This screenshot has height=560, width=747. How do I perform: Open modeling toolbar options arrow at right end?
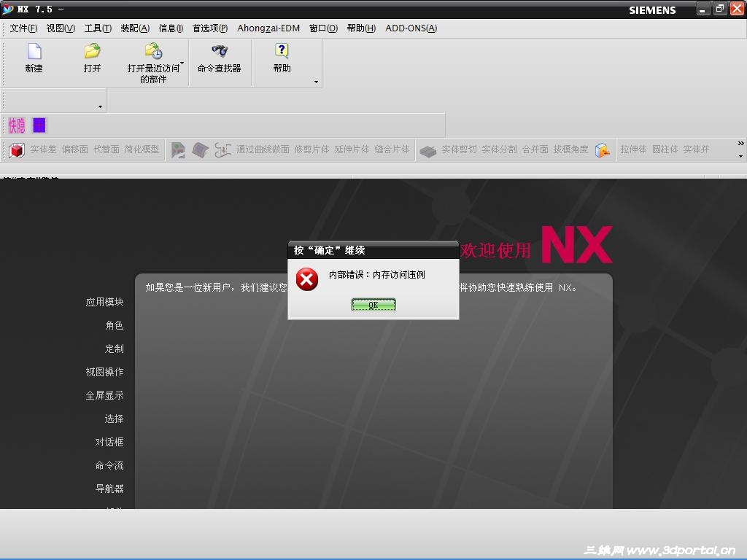click(x=740, y=156)
